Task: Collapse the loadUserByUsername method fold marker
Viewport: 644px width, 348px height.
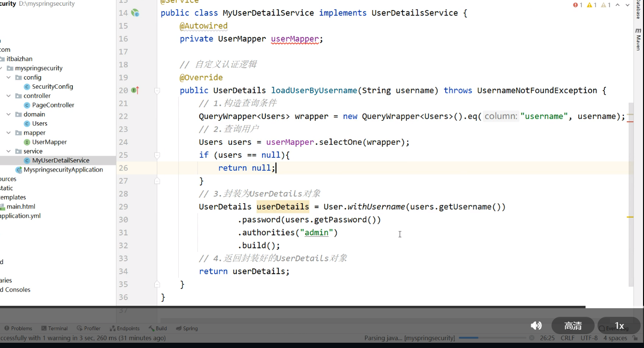Action: tap(157, 90)
